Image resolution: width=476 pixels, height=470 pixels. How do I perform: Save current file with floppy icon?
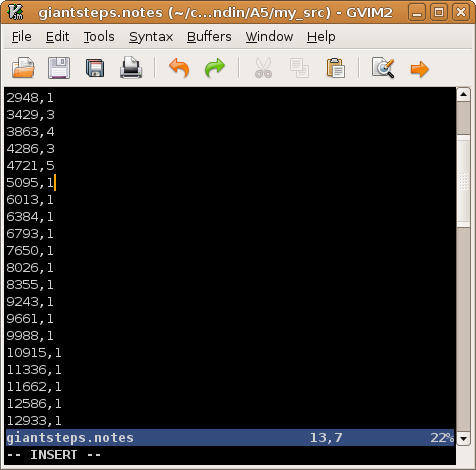(x=59, y=68)
